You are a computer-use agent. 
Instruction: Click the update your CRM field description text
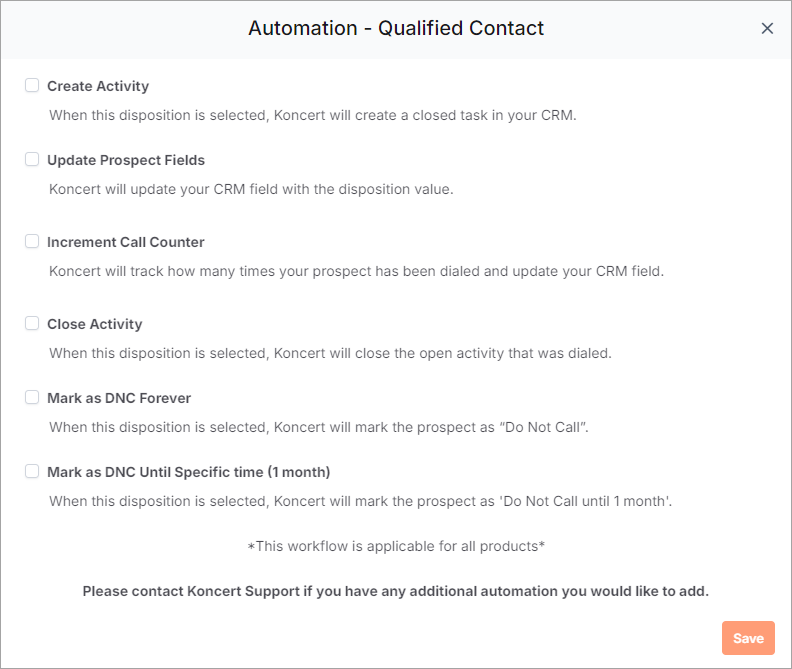tap(251, 189)
